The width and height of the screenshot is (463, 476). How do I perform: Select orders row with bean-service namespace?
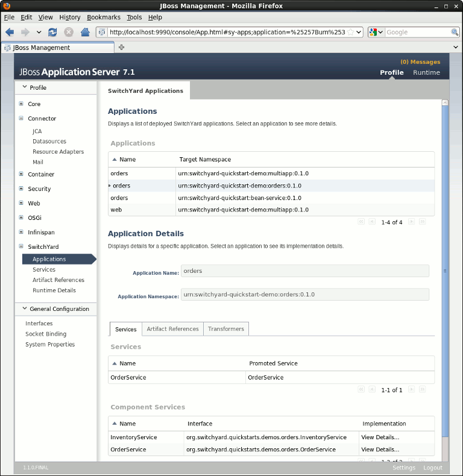271,198
